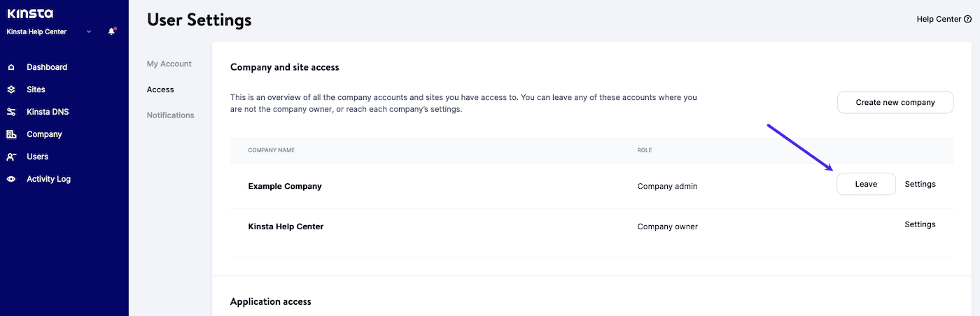This screenshot has width=980, height=316.
Task: Click the Sites layers icon
Action: click(11, 89)
